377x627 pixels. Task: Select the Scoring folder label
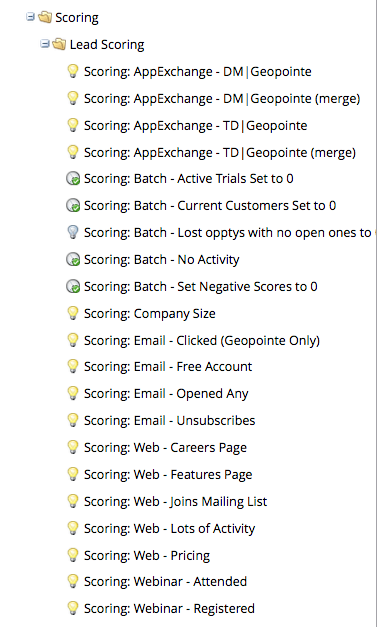pos(77,18)
